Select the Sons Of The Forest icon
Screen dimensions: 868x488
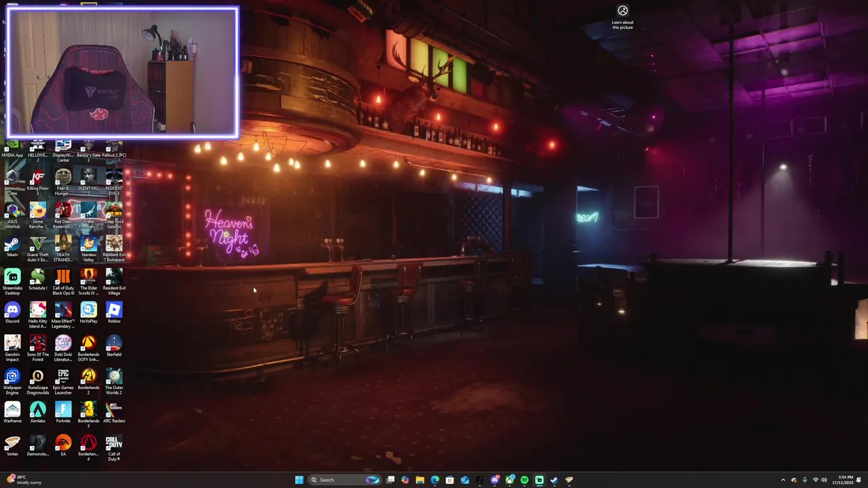pos(38,348)
